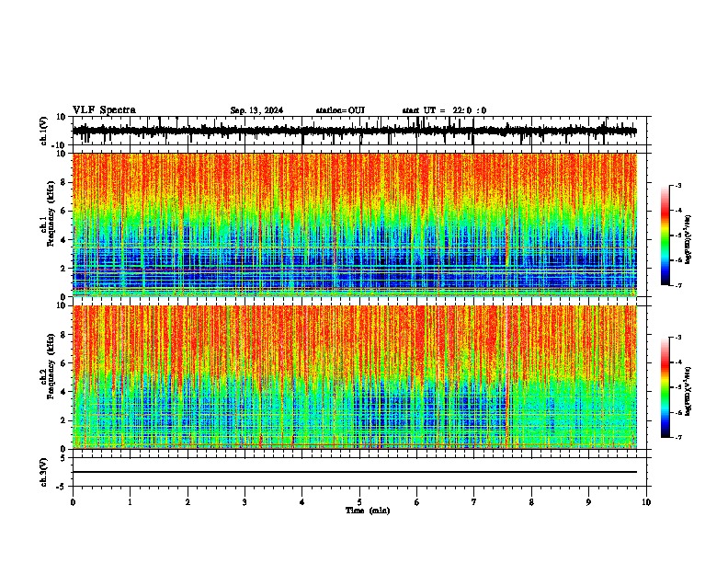Click time axis tick label "4"

point(302,502)
